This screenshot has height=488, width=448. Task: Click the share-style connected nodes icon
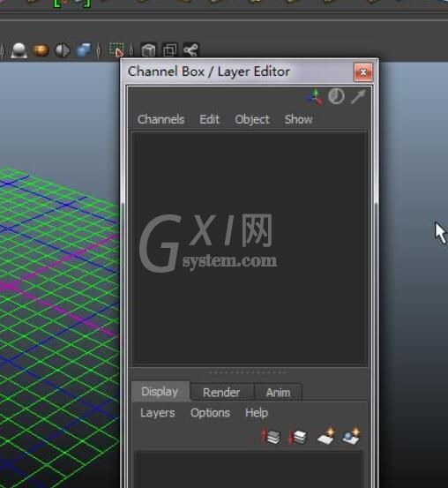tap(190, 50)
